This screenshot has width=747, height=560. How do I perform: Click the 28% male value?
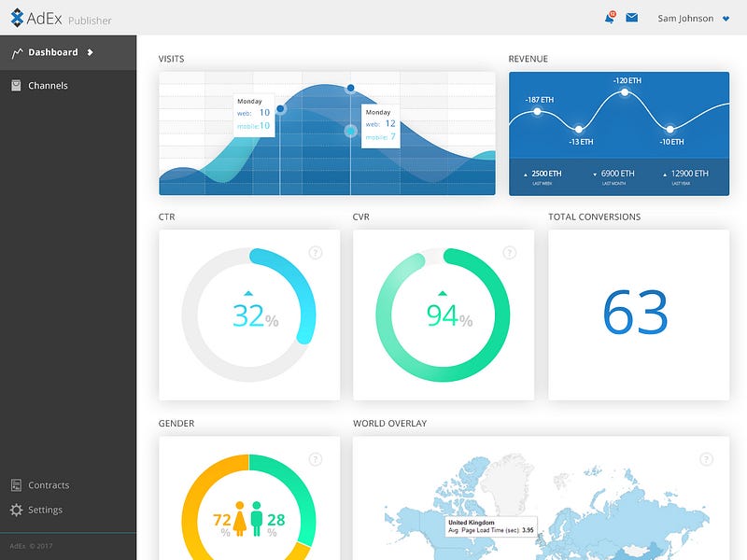(275, 524)
